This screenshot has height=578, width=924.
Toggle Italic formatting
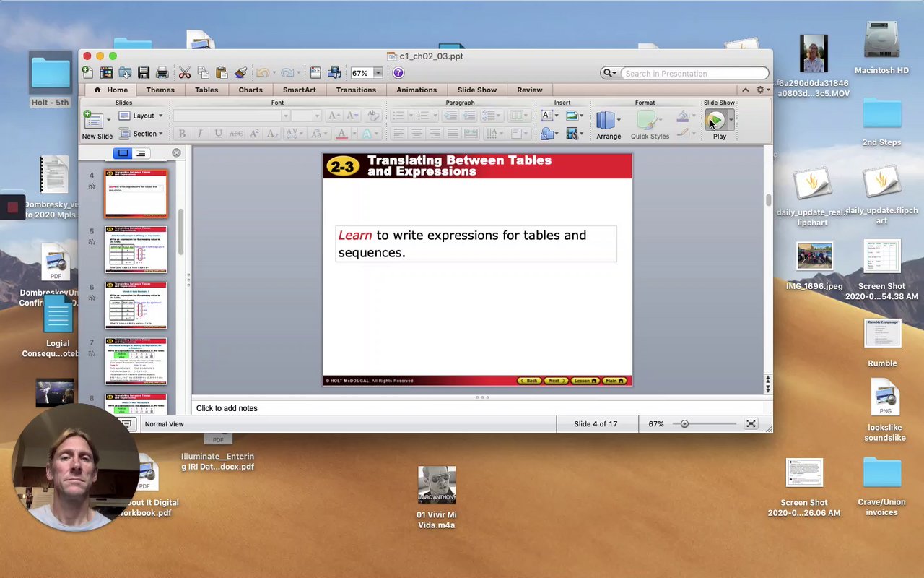(200, 134)
